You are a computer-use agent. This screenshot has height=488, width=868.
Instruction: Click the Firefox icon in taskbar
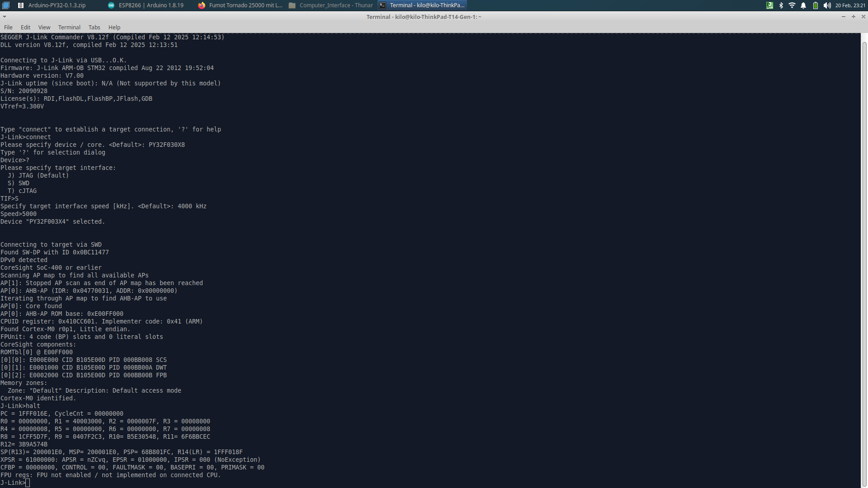202,5
